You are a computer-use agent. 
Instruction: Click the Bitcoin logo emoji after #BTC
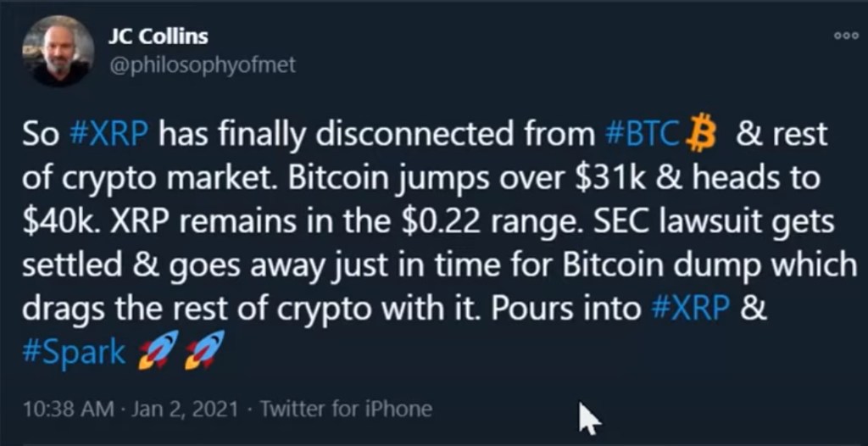(701, 135)
